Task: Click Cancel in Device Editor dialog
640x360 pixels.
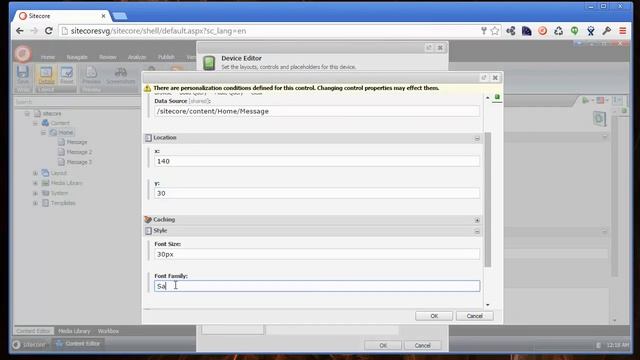Action: pos(422,345)
